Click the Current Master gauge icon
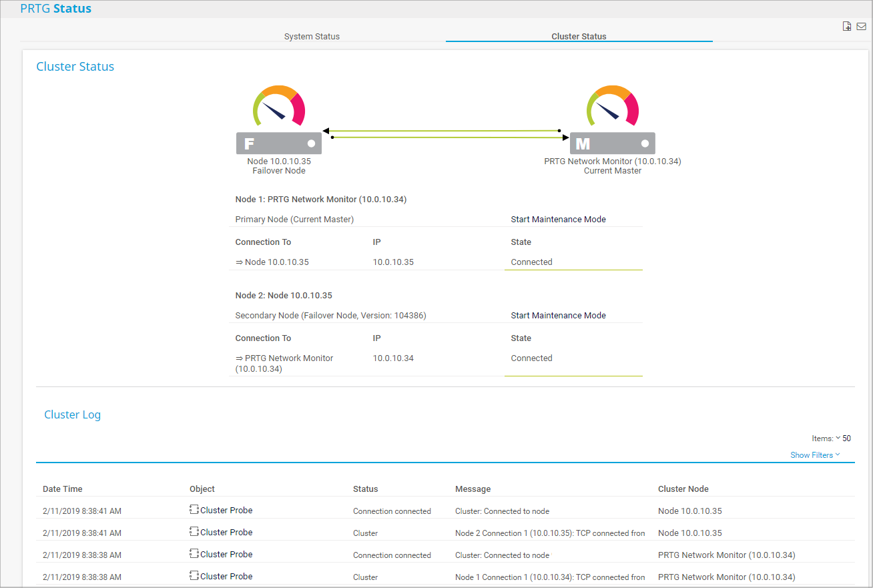The height and width of the screenshot is (588, 873). 613,106
